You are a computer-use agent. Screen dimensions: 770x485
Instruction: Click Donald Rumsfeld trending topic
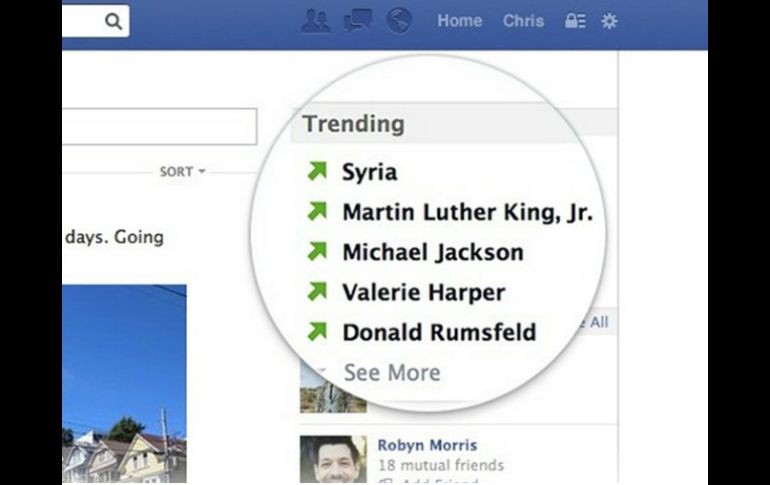[x=440, y=332]
